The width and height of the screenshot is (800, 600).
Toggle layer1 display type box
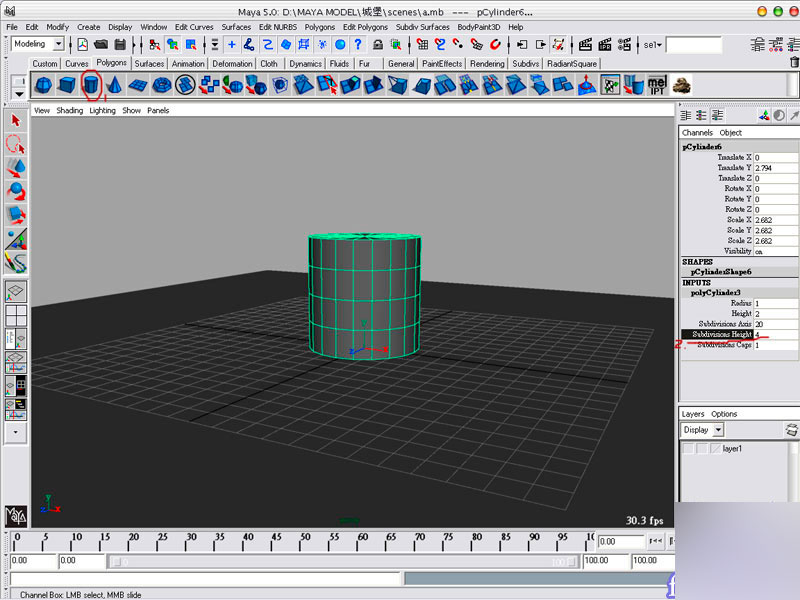701,449
